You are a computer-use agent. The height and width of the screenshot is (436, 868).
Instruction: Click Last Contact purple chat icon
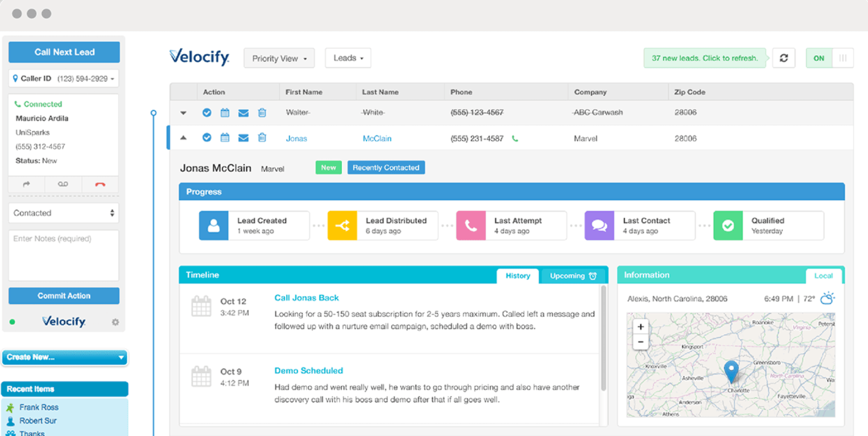(x=599, y=225)
